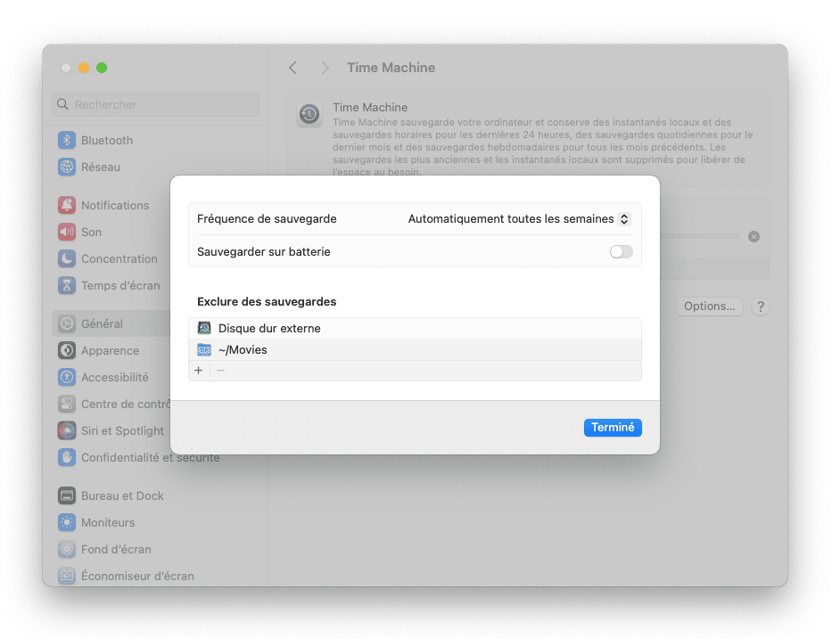The width and height of the screenshot is (840, 638).
Task: Click the external disk icon in exclusions
Action: click(204, 328)
